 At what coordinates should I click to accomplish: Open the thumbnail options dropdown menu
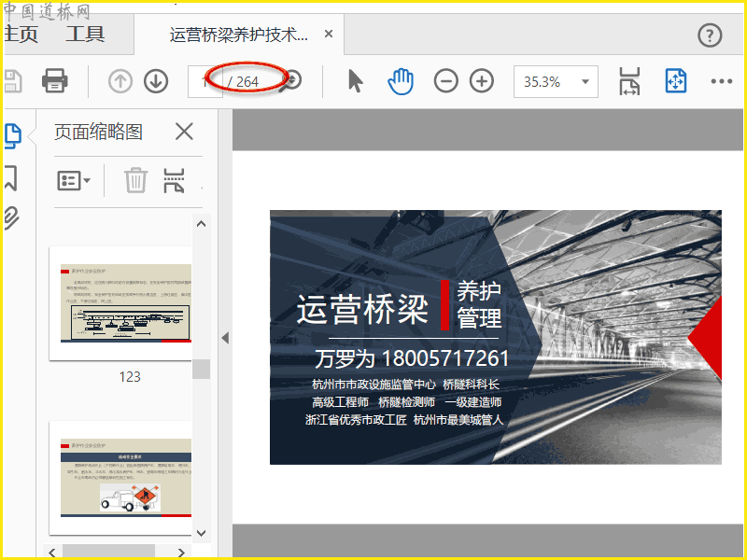[74, 181]
